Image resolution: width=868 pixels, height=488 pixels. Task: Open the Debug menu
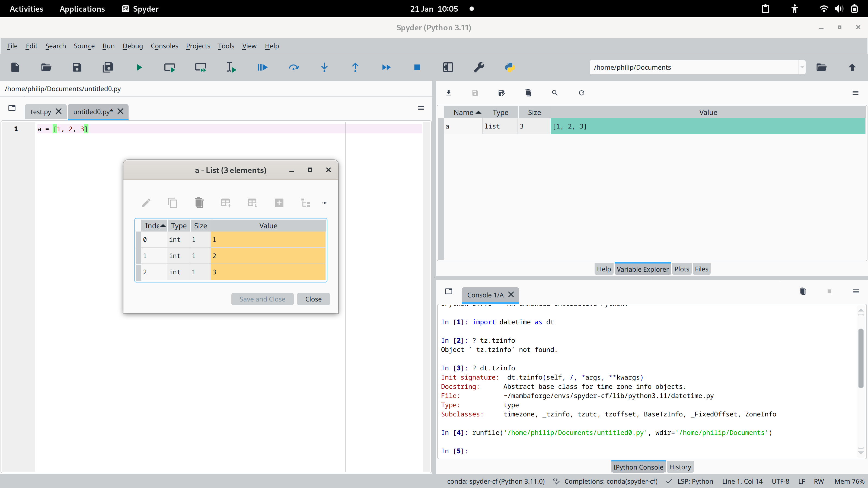[x=132, y=46]
